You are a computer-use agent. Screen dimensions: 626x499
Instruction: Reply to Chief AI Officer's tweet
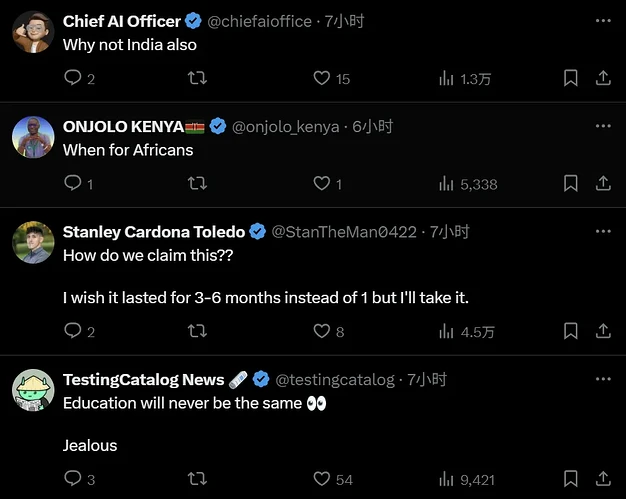pos(73,78)
